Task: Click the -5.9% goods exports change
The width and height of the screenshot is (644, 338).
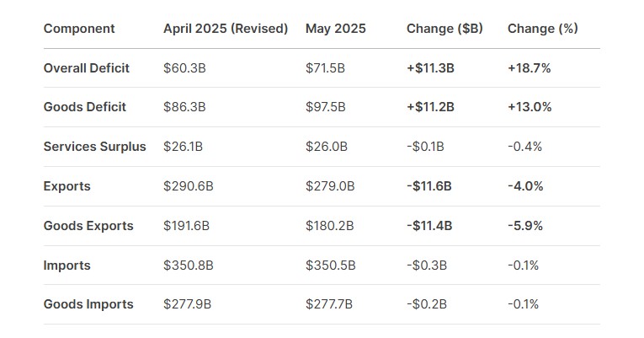Action: (x=525, y=226)
